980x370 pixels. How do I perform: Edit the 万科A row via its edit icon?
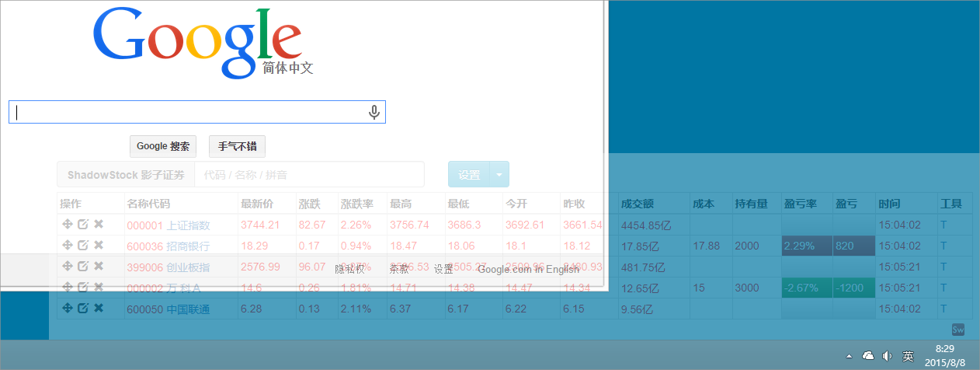pos(83,288)
